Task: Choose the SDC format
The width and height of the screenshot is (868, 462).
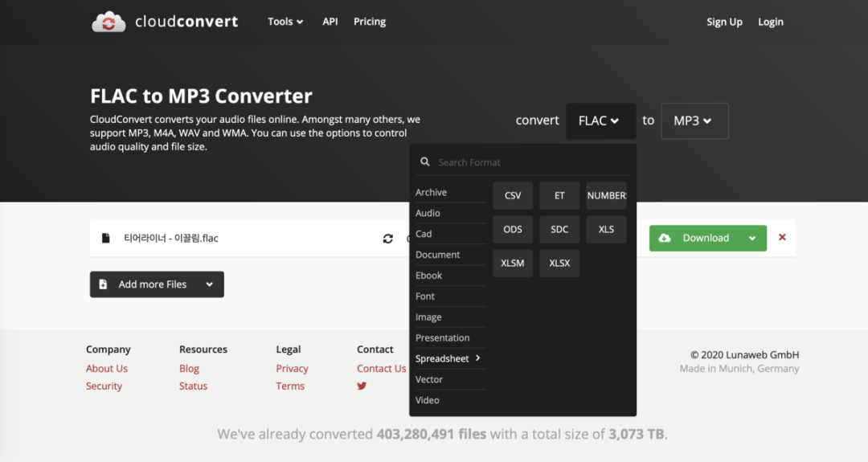Action: tap(559, 229)
